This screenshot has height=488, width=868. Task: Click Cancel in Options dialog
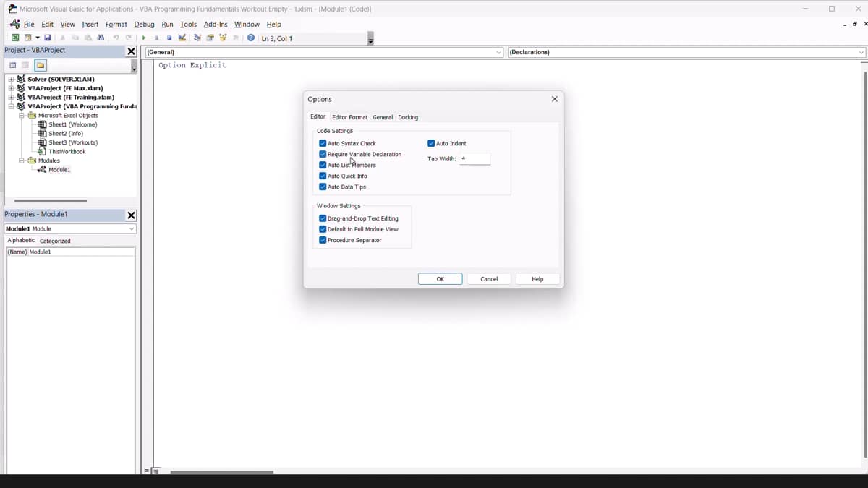click(x=489, y=279)
